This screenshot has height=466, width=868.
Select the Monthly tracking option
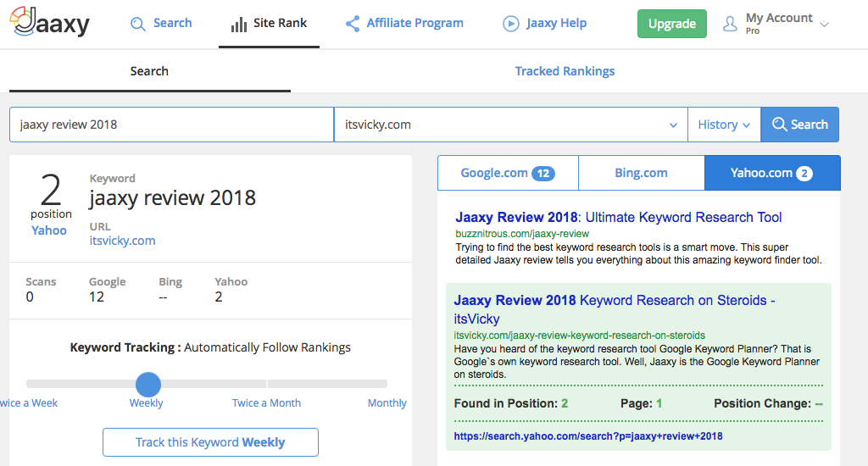(387, 403)
